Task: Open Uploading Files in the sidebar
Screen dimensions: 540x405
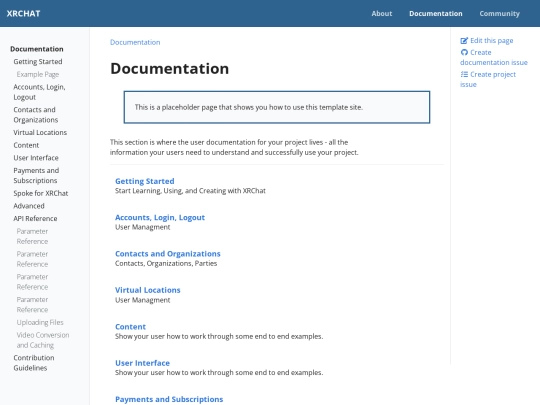Action: tap(40, 322)
